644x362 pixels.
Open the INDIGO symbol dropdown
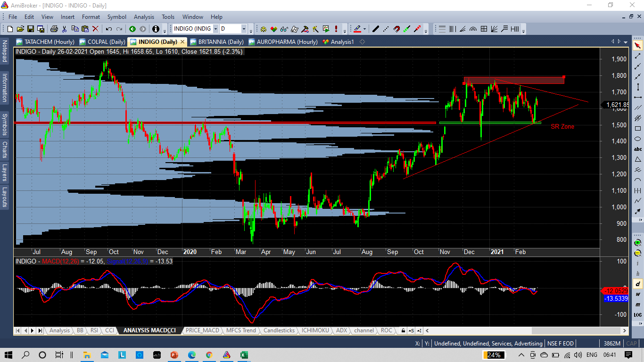215,29
